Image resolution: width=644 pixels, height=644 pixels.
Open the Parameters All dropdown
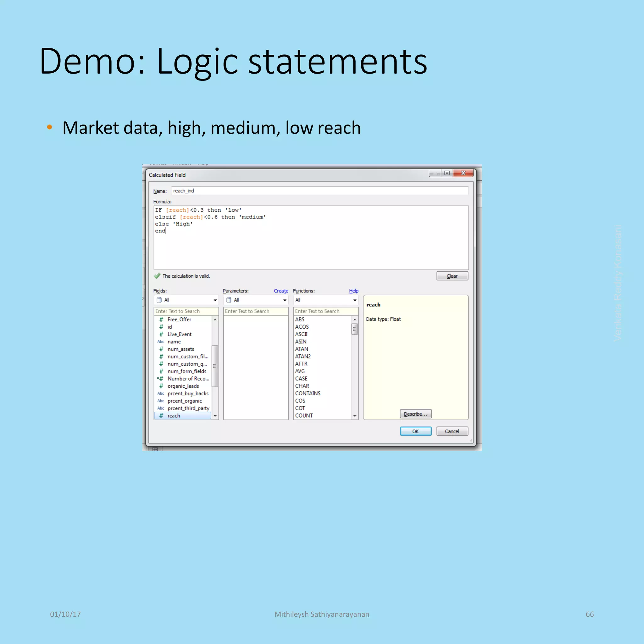click(256, 300)
